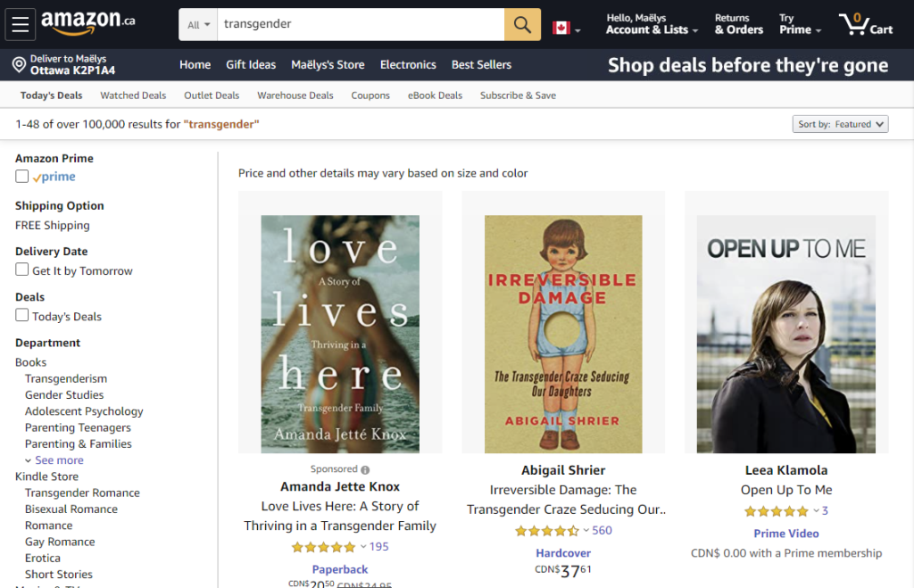Image resolution: width=914 pixels, height=588 pixels.
Task: Expand the rating popover arrow beside 560
Action: [586, 530]
